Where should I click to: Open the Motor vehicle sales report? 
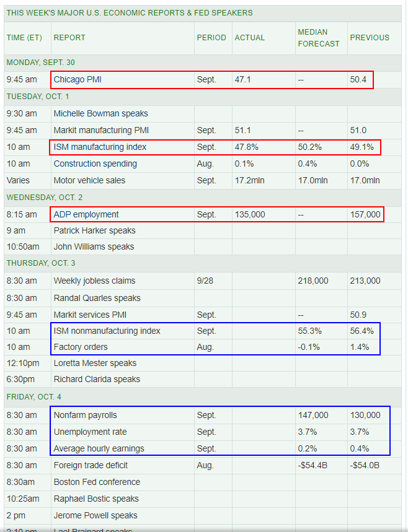pos(89,180)
